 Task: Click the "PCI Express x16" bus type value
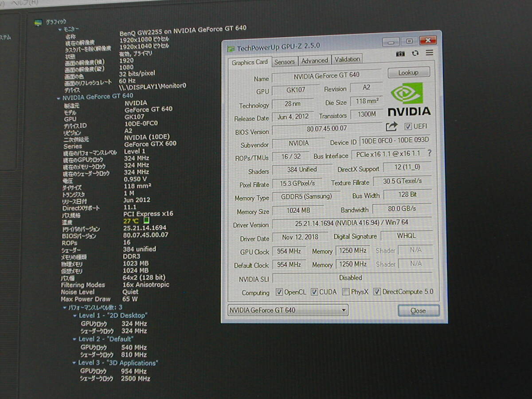148,214
